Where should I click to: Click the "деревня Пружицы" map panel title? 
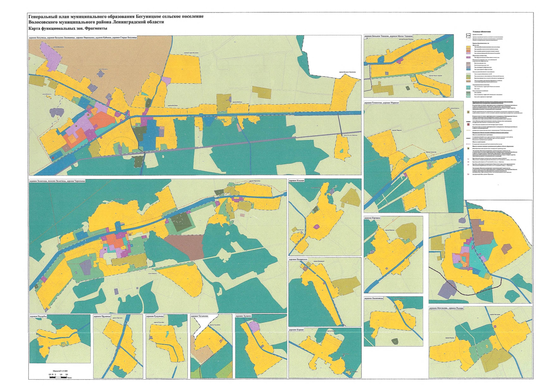coord(102,316)
